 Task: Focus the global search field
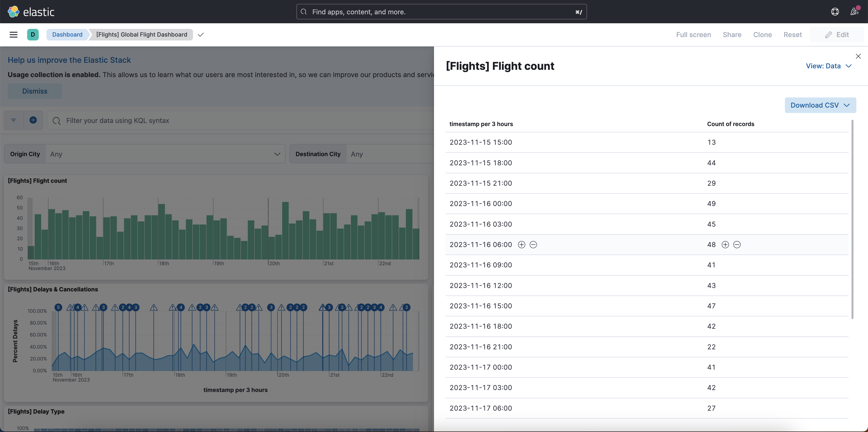[x=442, y=12]
